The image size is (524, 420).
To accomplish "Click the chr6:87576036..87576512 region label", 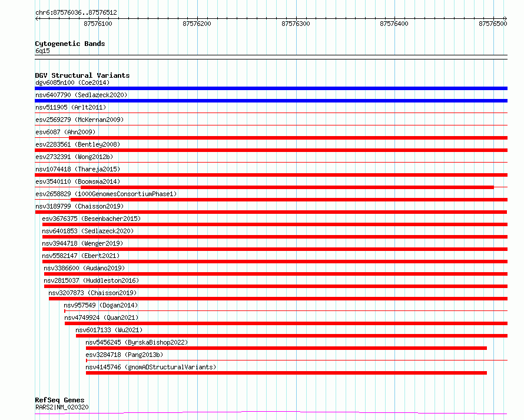I will coord(76,13).
